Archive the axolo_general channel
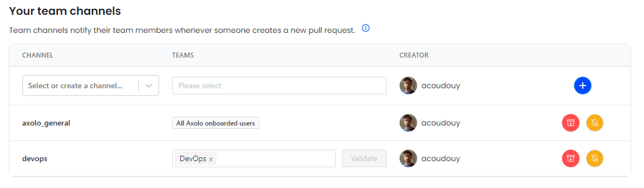 click(570, 123)
